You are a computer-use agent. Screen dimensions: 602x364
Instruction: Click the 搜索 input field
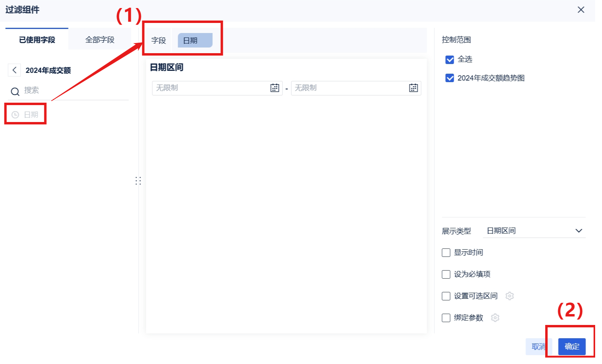pyautogui.click(x=69, y=91)
